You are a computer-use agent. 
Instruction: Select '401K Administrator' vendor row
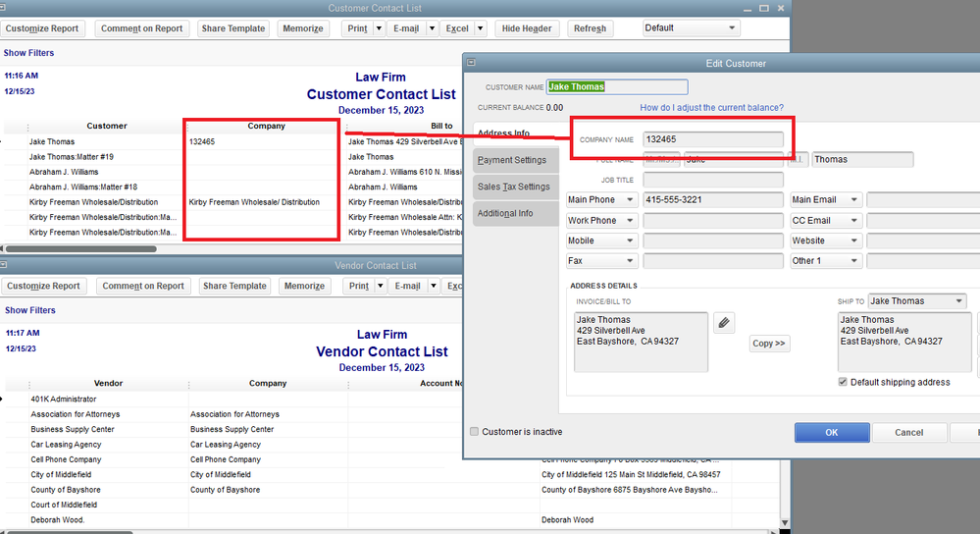click(64, 399)
